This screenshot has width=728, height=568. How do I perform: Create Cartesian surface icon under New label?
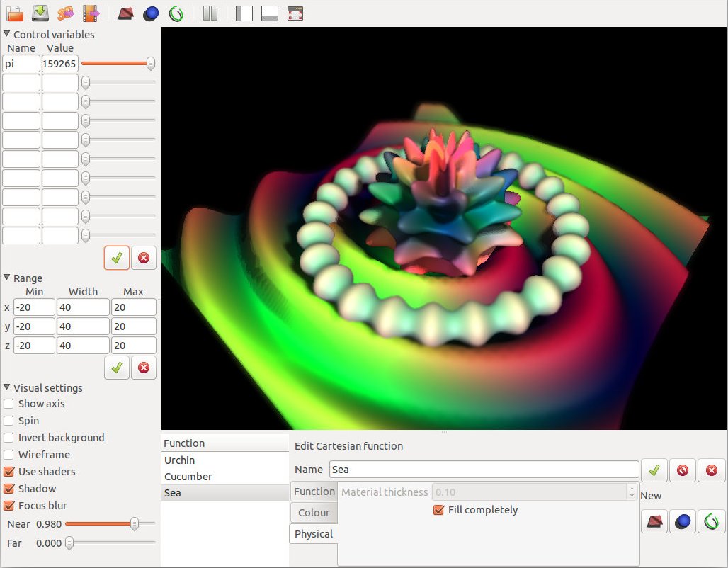[x=654, y=521]
